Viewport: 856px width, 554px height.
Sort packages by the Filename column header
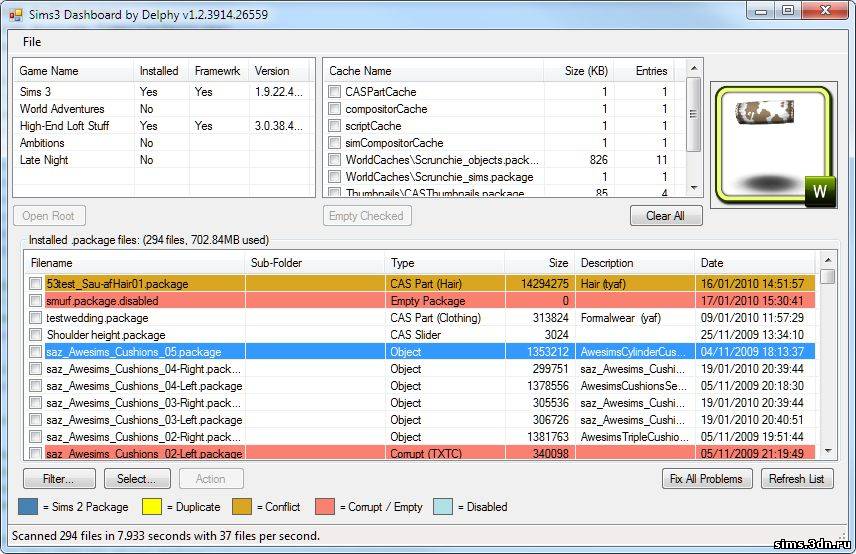click(135, 263)
